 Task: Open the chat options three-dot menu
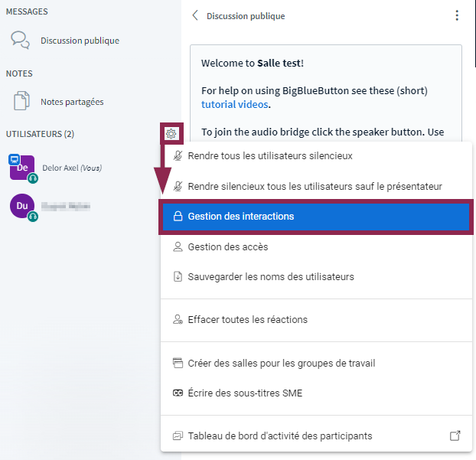coord(457,15)
